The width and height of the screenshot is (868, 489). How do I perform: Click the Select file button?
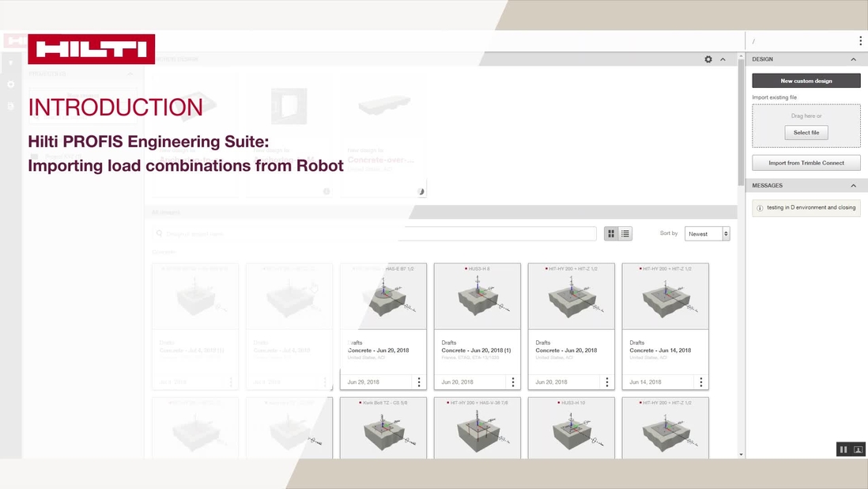806,132
